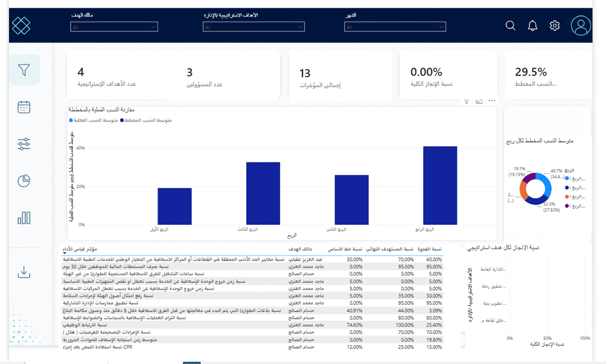Expand the الأهداف الاستراتيجية/الإدارة dropdown
The height and width of the screenshot is (364, 606).
(x=253, y=27)
